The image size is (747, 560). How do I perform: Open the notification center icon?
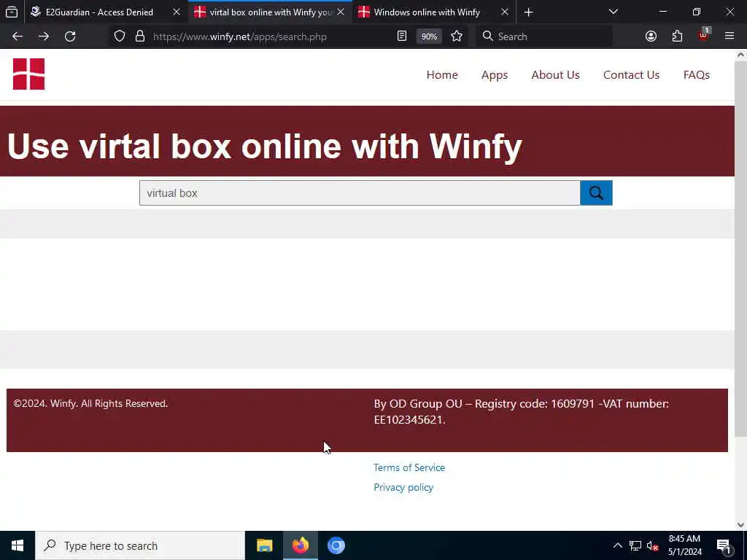[x=724, y=545]
